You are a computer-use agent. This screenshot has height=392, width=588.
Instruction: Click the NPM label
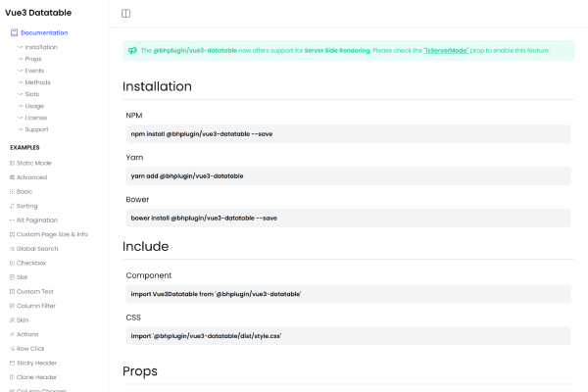[x=134, y=116]
